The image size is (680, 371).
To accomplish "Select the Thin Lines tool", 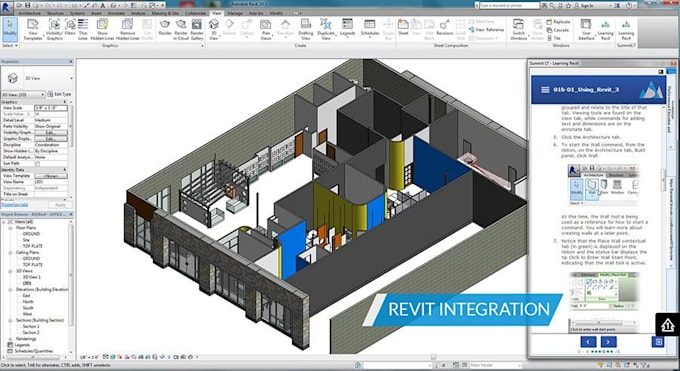I will tap(83, 29).
